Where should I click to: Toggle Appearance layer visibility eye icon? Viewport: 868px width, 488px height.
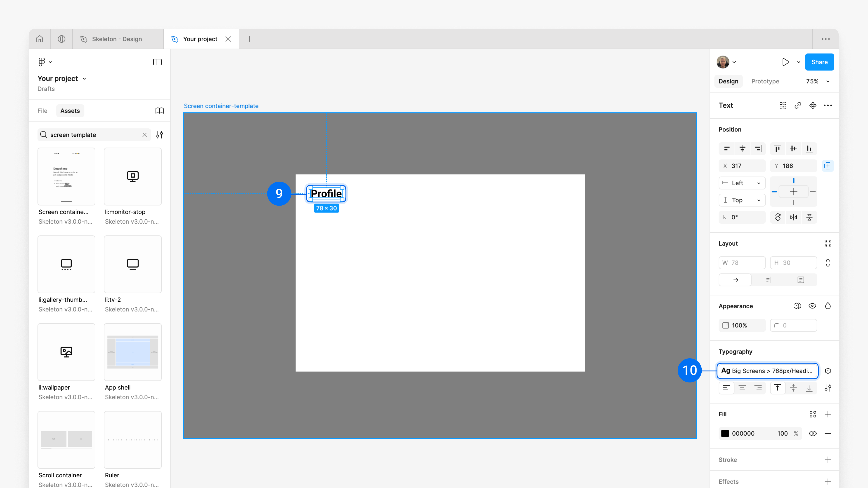click(x=812, y=306)
